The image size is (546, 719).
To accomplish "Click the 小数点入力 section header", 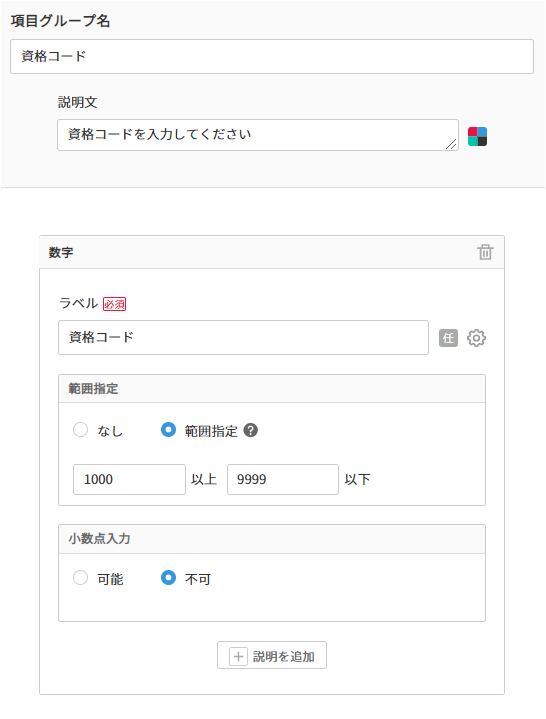I will (x=272, y=539).
